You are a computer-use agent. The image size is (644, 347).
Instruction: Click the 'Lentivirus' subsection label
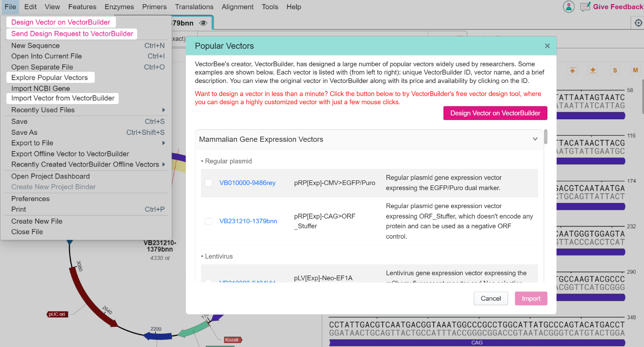[x=219, y=256]
